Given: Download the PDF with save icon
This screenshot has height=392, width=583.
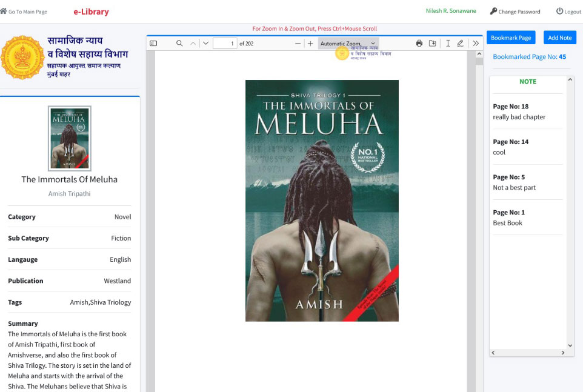Looking at the screenshot, I should tap(433, 44).
